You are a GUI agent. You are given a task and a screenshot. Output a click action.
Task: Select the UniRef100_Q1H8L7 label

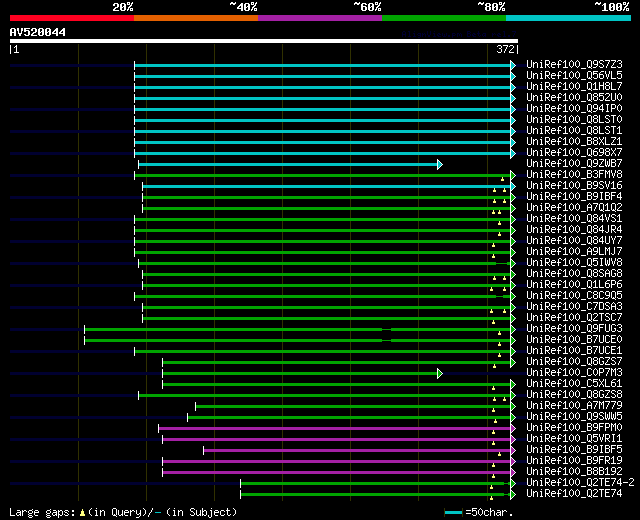click(x=574, y=87)
